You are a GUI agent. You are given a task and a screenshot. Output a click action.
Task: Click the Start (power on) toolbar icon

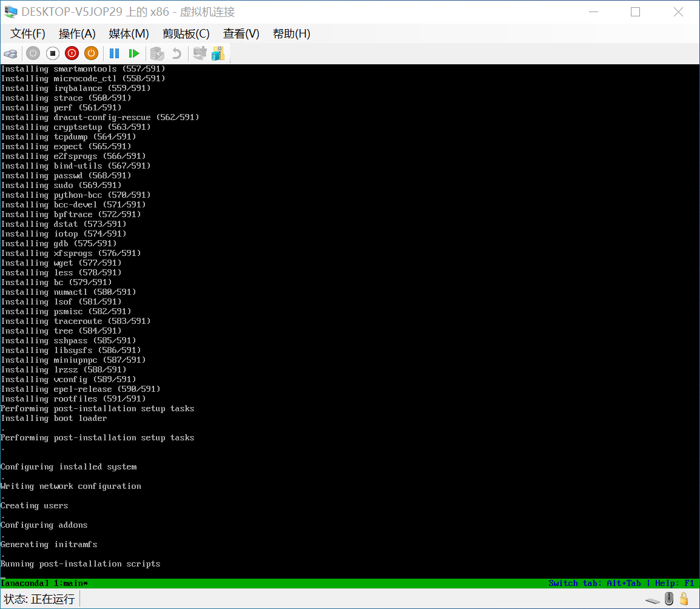click(x=33, y=53)
